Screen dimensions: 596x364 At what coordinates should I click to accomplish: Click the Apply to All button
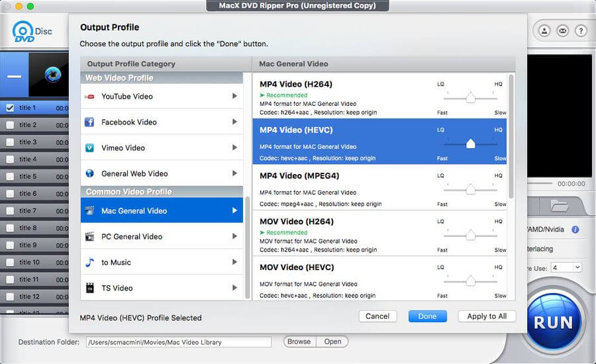coord(487,316)
